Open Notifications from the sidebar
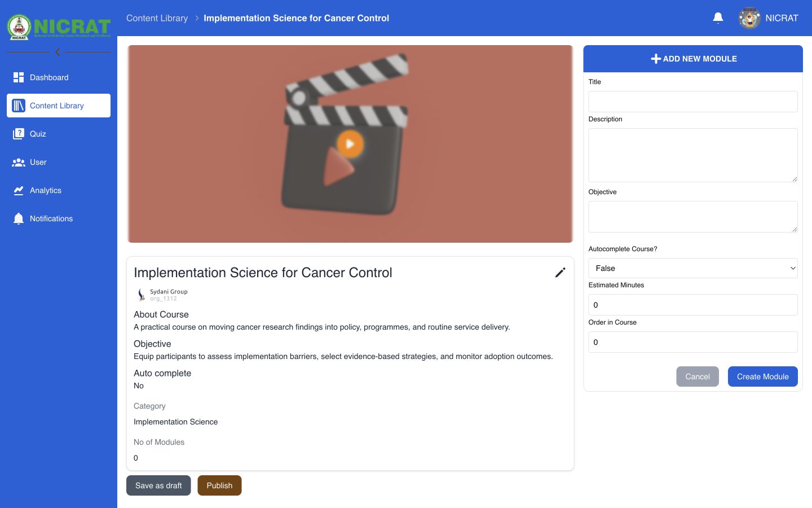This screenshot has height=508, width=812. [x=59, y=218]
